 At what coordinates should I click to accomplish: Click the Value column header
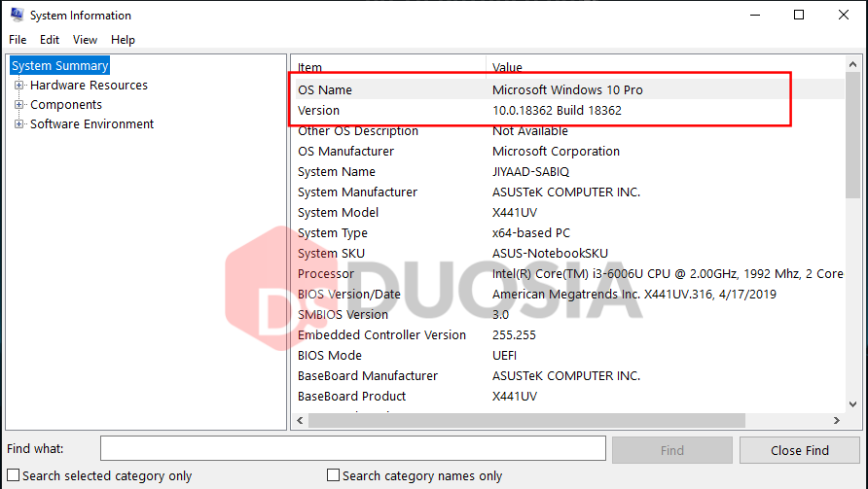(x=666, y=66)
